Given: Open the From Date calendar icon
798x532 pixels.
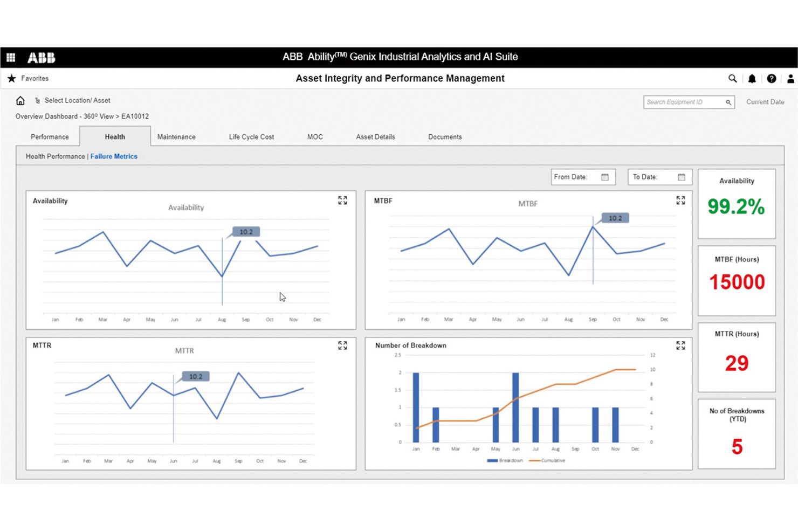Looking at the screenshot, I should pos(604,177).
